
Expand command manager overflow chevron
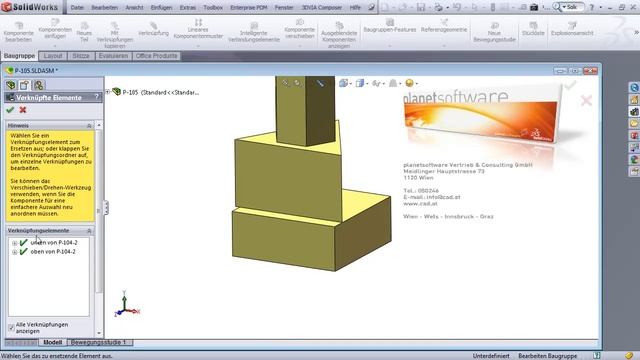636,33
